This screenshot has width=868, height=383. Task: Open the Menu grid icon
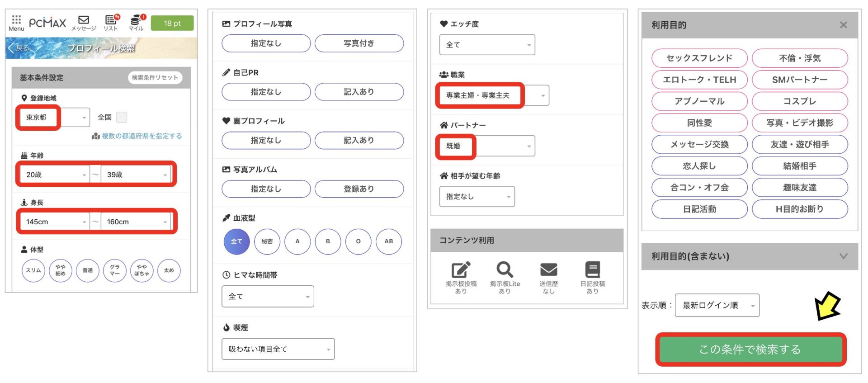click(x=16, y=20)
